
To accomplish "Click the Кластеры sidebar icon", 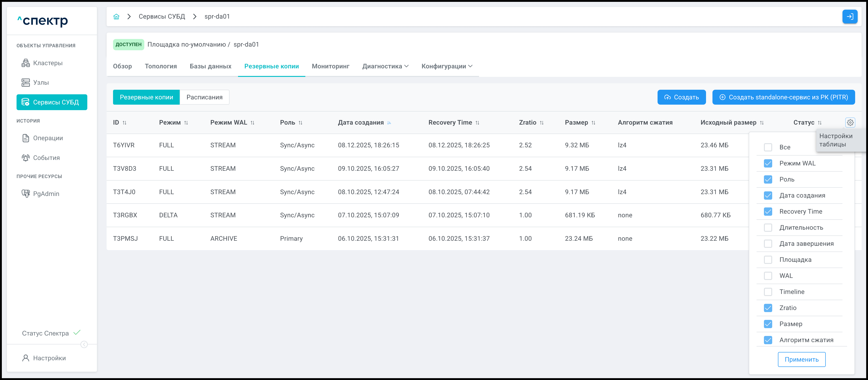I will click(26, 63).
